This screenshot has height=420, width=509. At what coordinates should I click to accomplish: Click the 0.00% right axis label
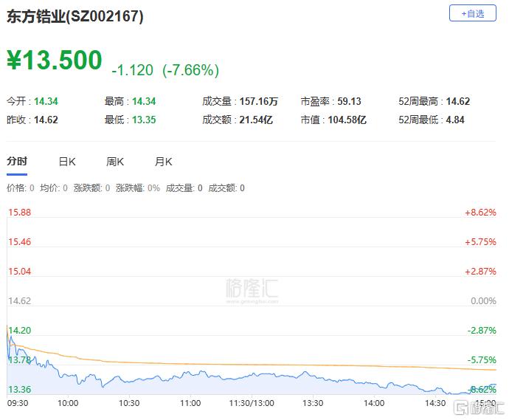[483, 301]
